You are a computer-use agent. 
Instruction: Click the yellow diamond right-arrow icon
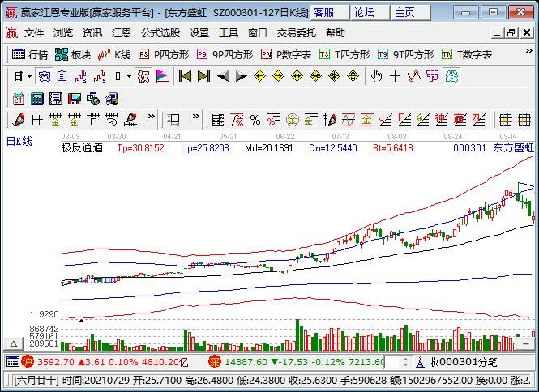pos(278,76)
